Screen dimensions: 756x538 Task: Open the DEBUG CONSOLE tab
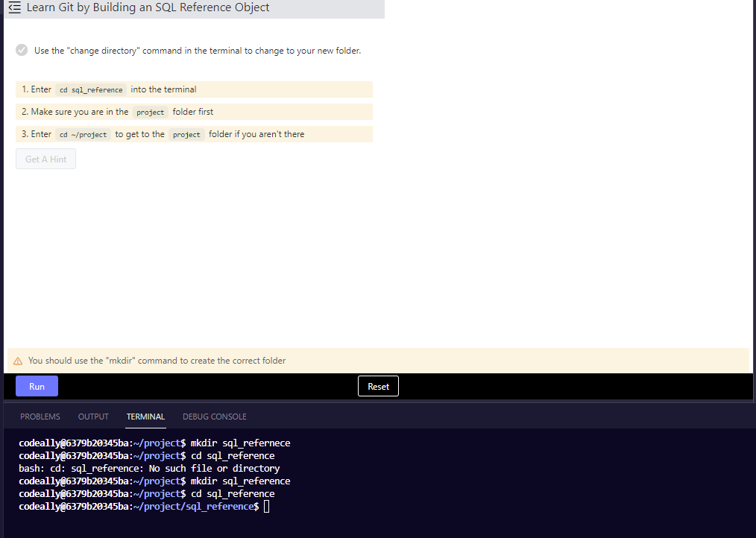214,417
